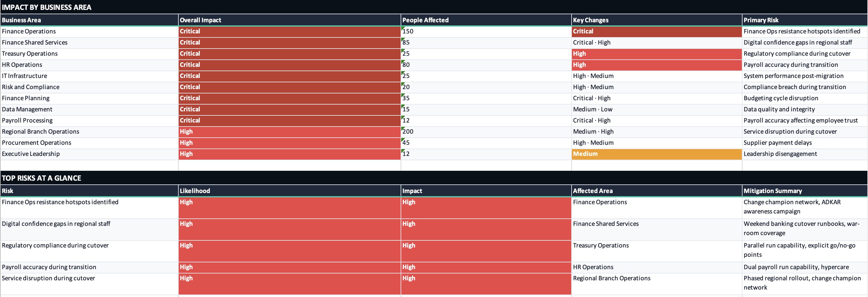This screenshot has height=297, width=868.
Task: Select the 'Data Management' cell
Action: tap(89, 109)
